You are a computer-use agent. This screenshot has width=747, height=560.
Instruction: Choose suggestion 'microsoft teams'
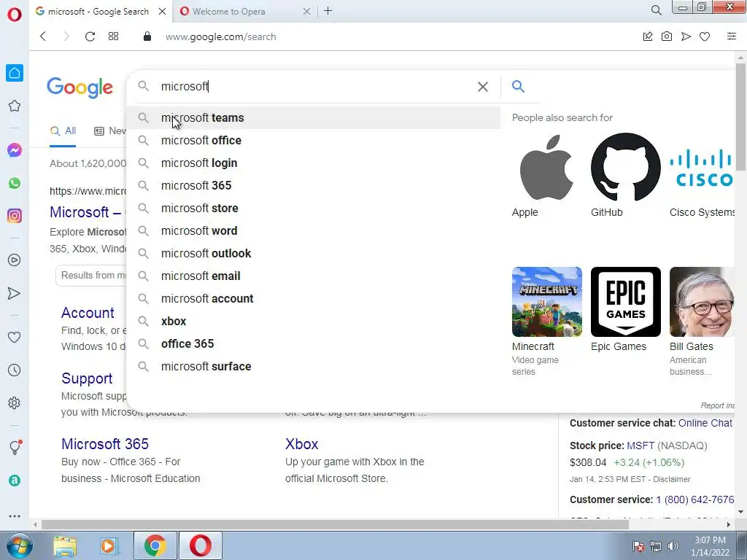point(314,117)
